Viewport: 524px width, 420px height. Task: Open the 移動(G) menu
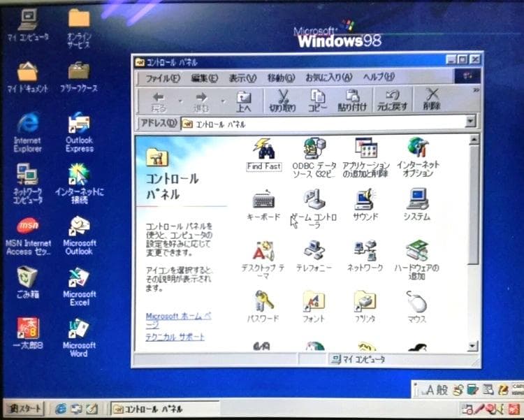[281, 78]
